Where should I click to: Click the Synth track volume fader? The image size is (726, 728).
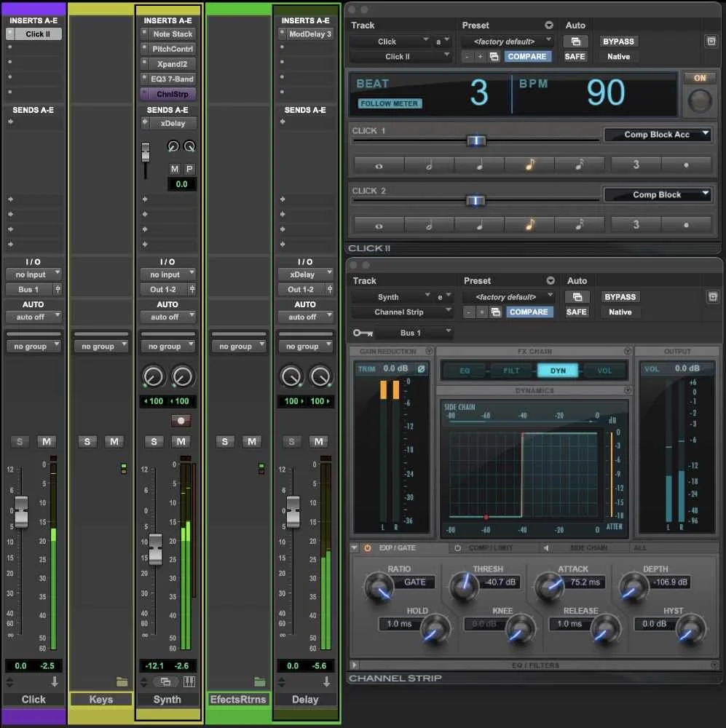point(155,549)
